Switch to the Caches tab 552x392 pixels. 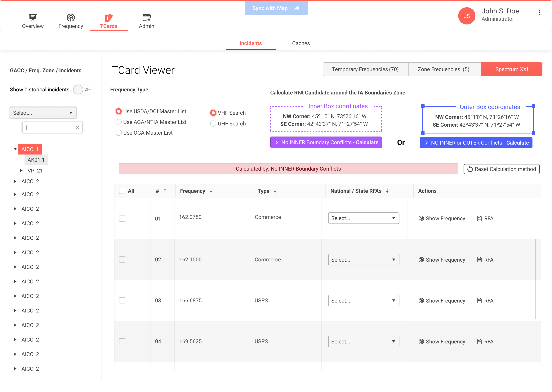coord(301,43)
